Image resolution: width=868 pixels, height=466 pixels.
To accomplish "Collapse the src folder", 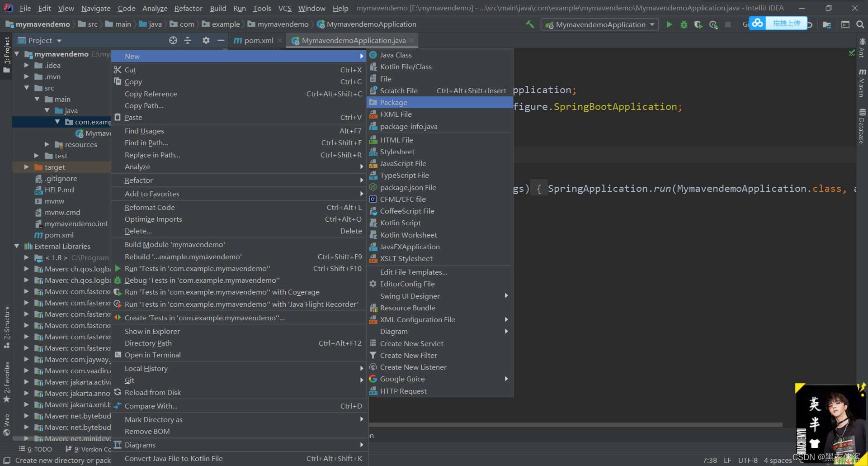I will coord(27,88).
